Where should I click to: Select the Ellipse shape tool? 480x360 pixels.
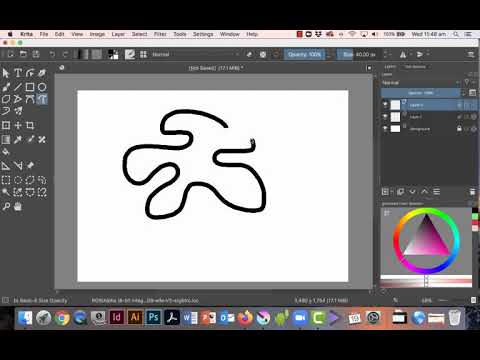[42, 87]
